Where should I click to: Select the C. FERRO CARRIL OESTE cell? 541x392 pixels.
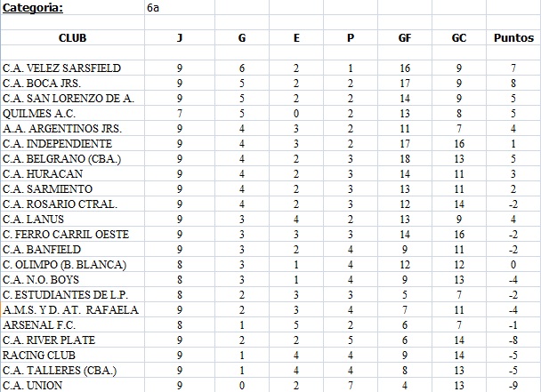click(66, 235)
